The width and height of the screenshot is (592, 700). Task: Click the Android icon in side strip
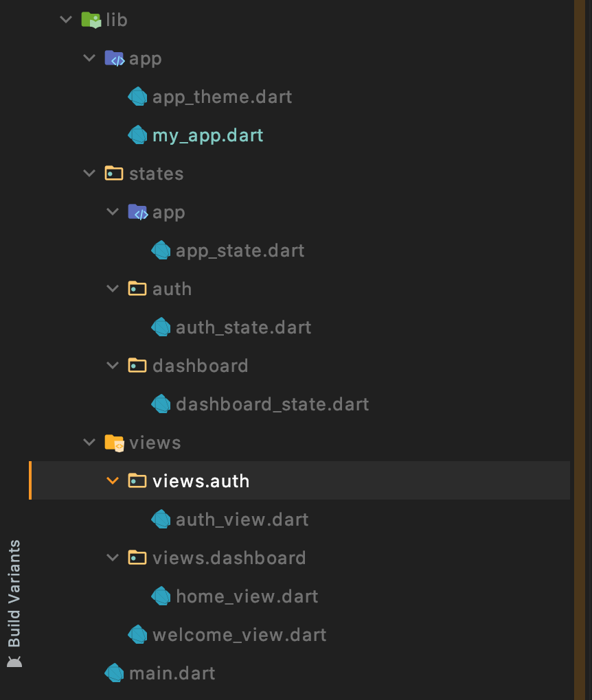coord(14,662)
